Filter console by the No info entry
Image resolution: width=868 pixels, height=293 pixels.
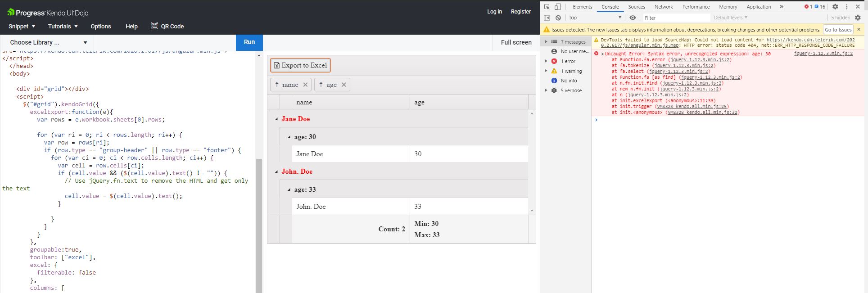pos(568,81)
